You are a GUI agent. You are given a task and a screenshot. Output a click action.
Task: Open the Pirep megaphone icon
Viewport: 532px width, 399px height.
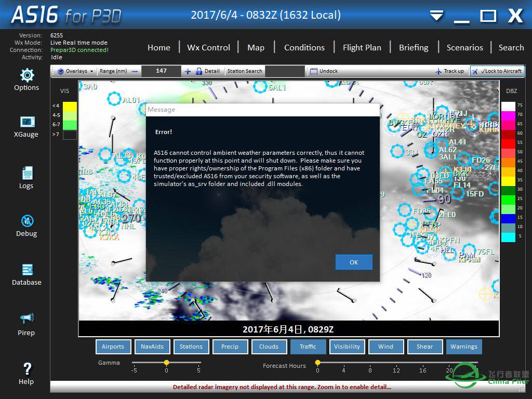pyautogui.click(x=27, y=318)
